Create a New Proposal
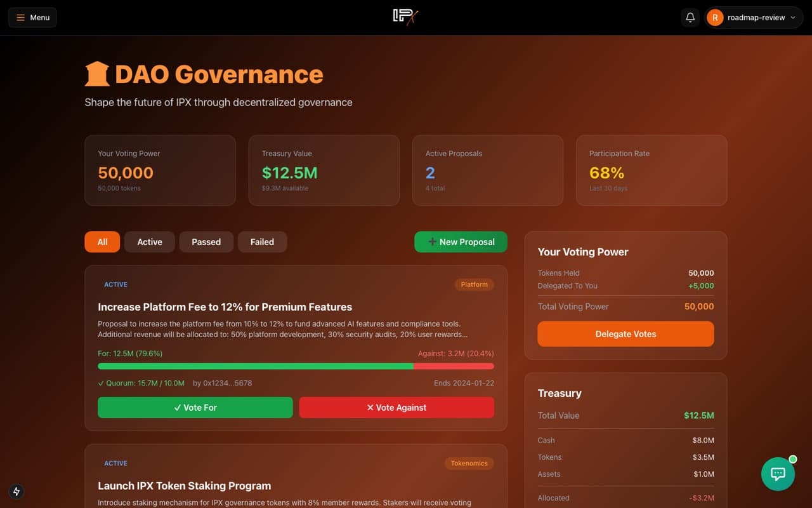Screen dimensions: 812x508 point(461,242)
